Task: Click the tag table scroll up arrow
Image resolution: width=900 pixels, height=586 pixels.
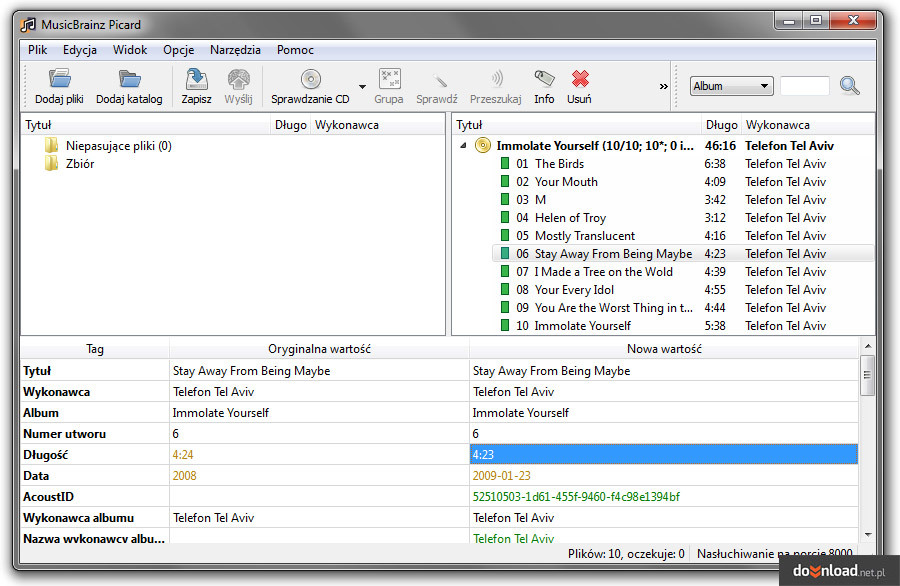Action: click(868, 346)
